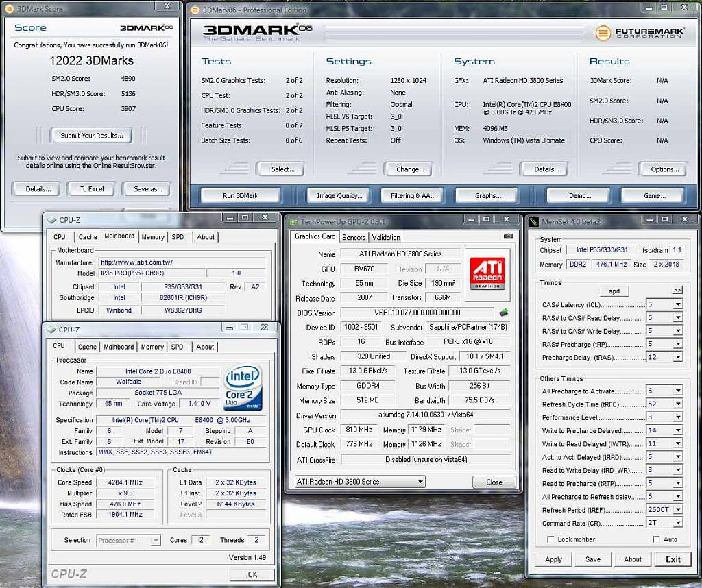Click the Futuremark Corporation logo
Viewport: 702px width, 588px height.
pos(640,33)
